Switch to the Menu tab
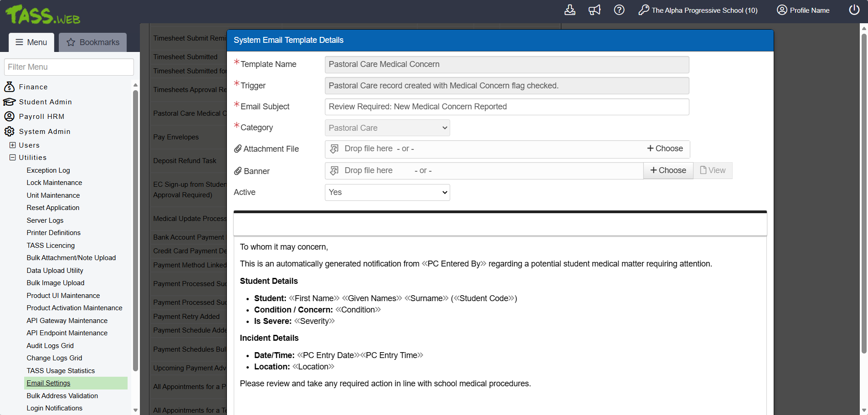The width and height of the screenshot is (868, 415). [x=31, y=42]
